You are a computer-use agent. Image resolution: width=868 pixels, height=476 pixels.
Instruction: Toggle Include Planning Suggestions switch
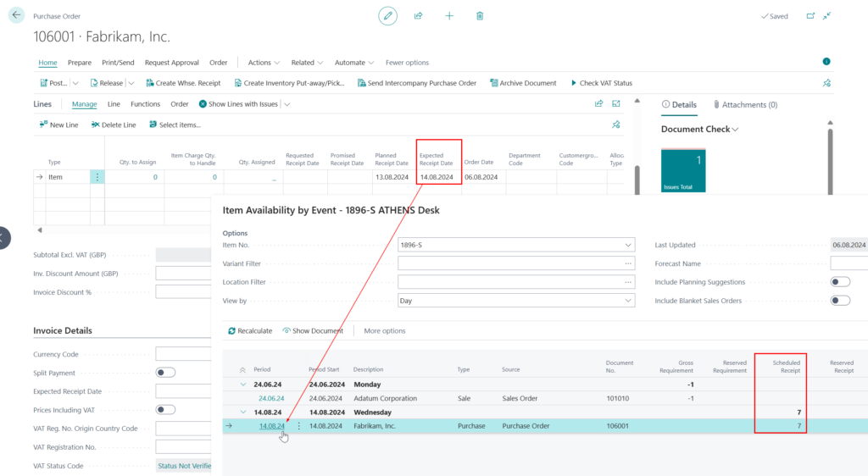coord(840,282)
